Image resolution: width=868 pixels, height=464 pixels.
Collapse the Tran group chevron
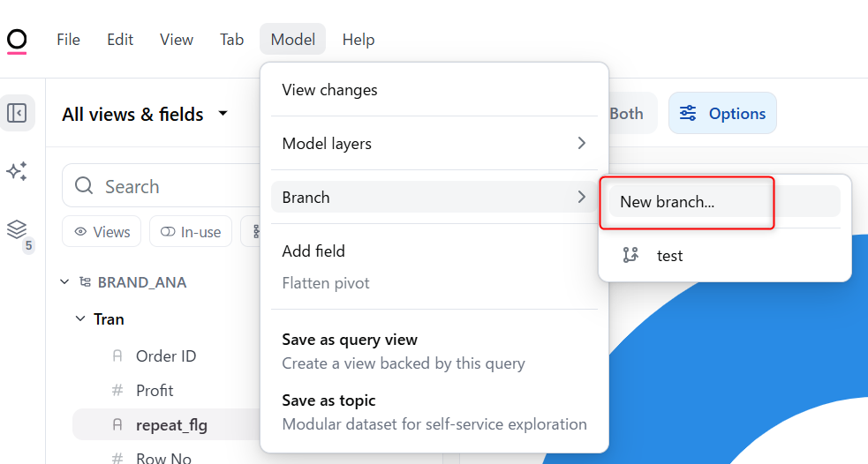pyautogui.click(x=80, y=318)
